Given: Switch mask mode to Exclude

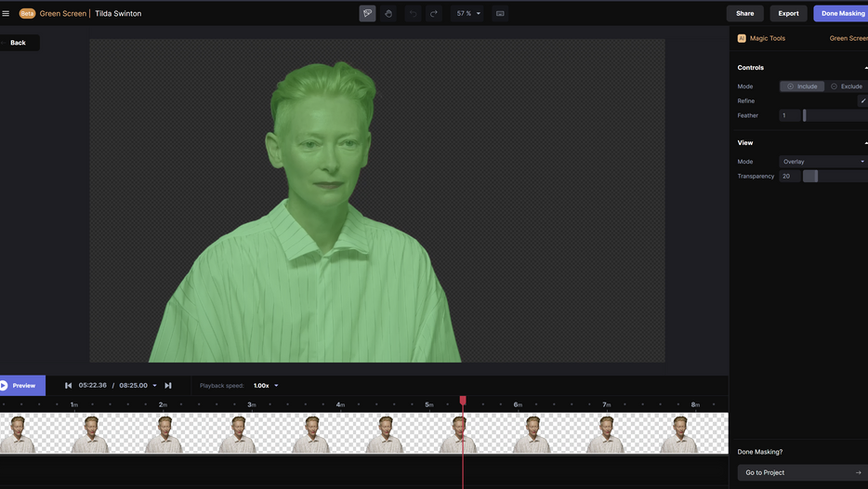Looking at the screenshot, I should click(846, 86).
